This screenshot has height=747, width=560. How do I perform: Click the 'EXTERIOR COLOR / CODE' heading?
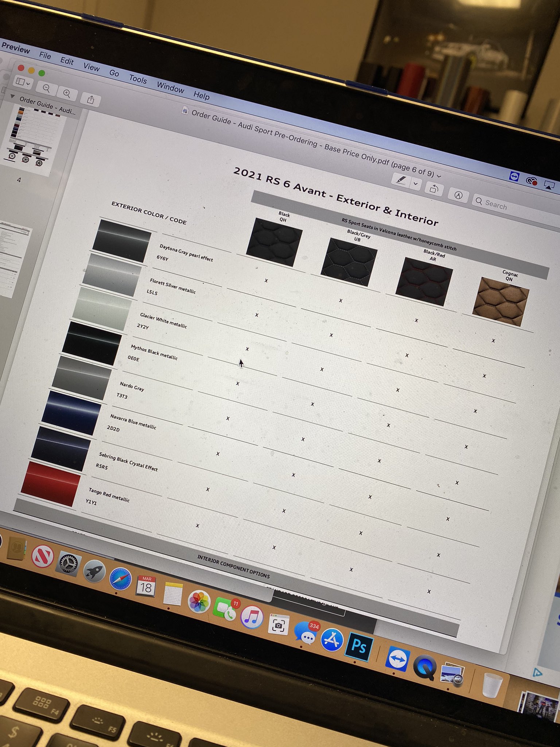pos(149,213)
